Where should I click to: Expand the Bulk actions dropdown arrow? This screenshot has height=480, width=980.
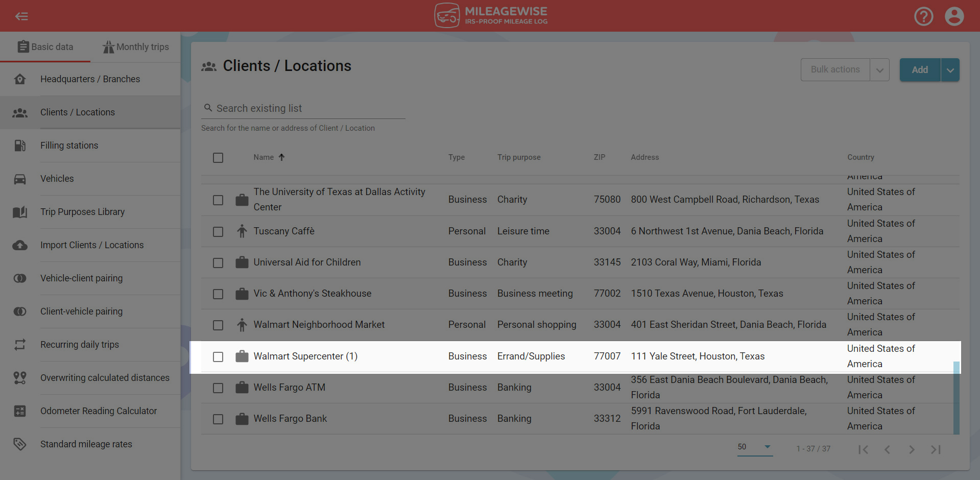(x=879, y=70)
